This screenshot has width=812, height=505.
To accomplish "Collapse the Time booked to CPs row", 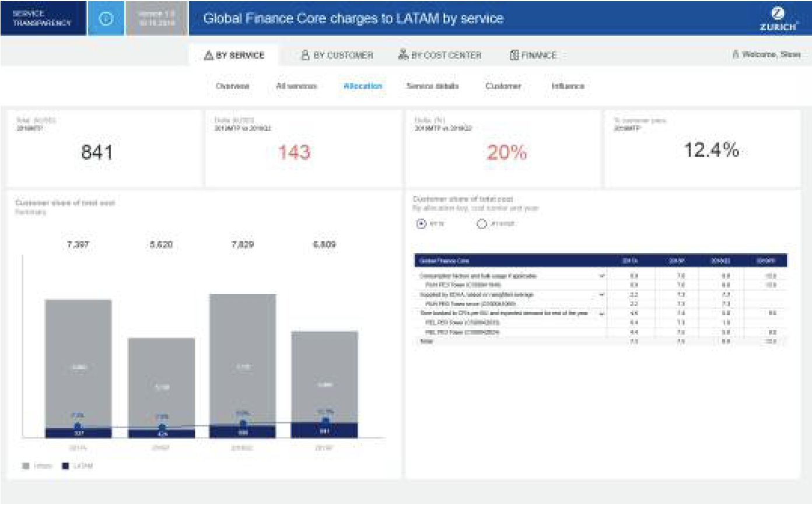I will pos(601,314).
